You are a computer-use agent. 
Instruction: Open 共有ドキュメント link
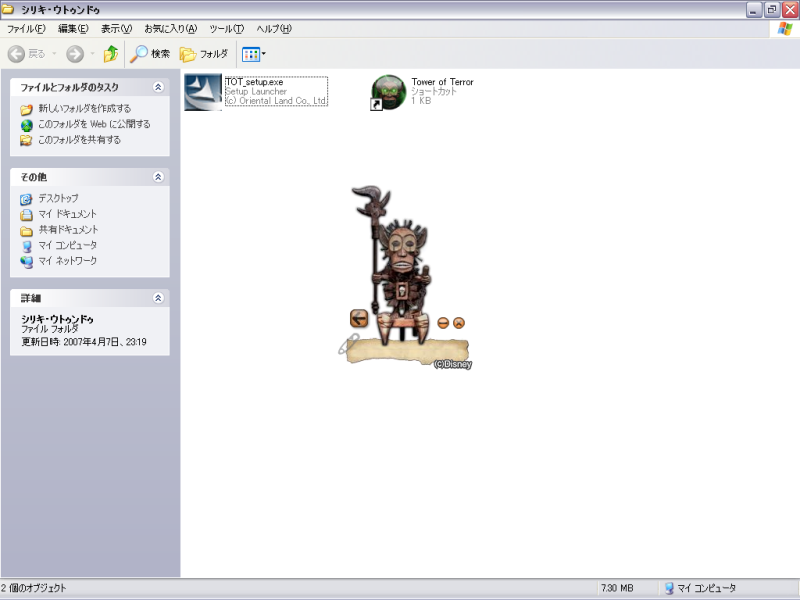coord(68,230)
